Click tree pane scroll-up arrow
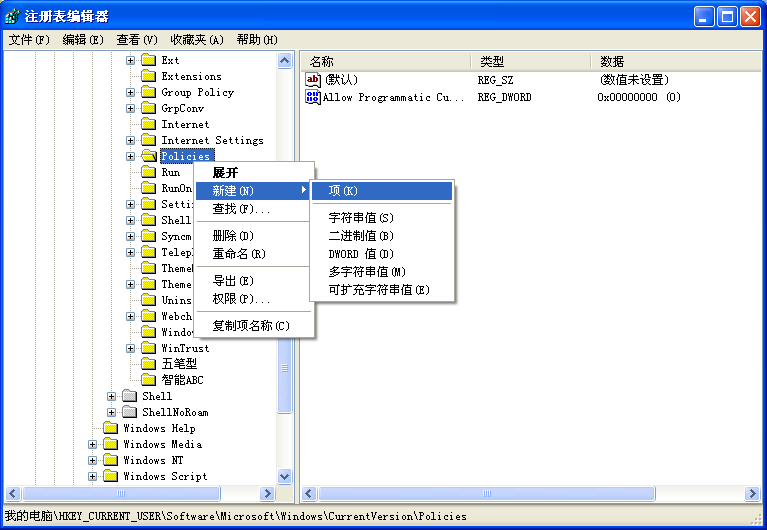The height and width of the screenshot is (530, 767). pyautogui.click(x=284, y=61)
